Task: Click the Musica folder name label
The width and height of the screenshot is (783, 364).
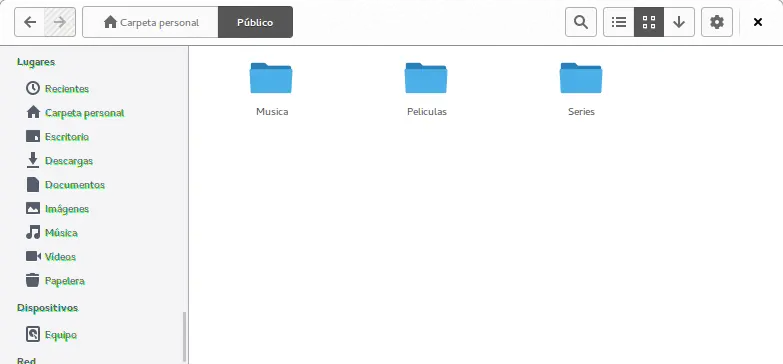Action: click(272, 112)
